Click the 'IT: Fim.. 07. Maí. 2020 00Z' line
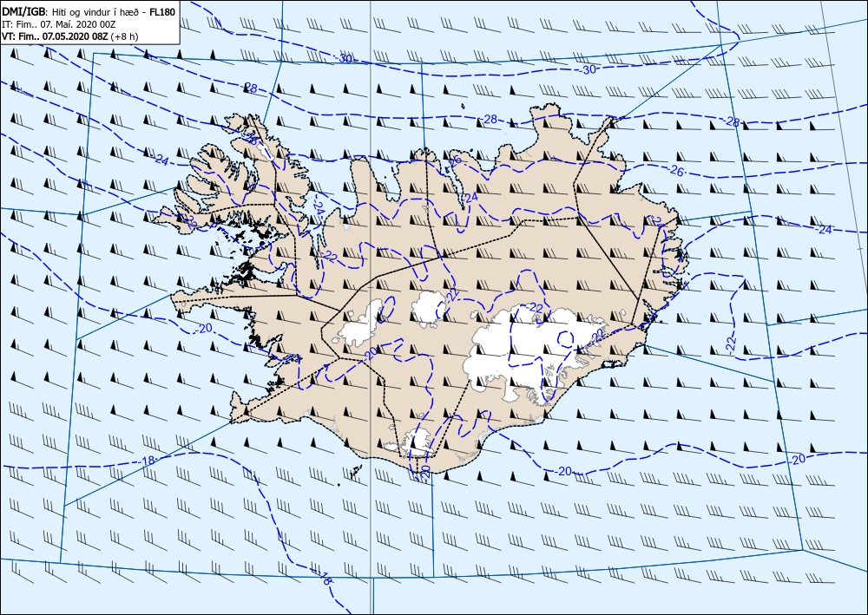The image size is (868, 615). [x=59, y=24]
